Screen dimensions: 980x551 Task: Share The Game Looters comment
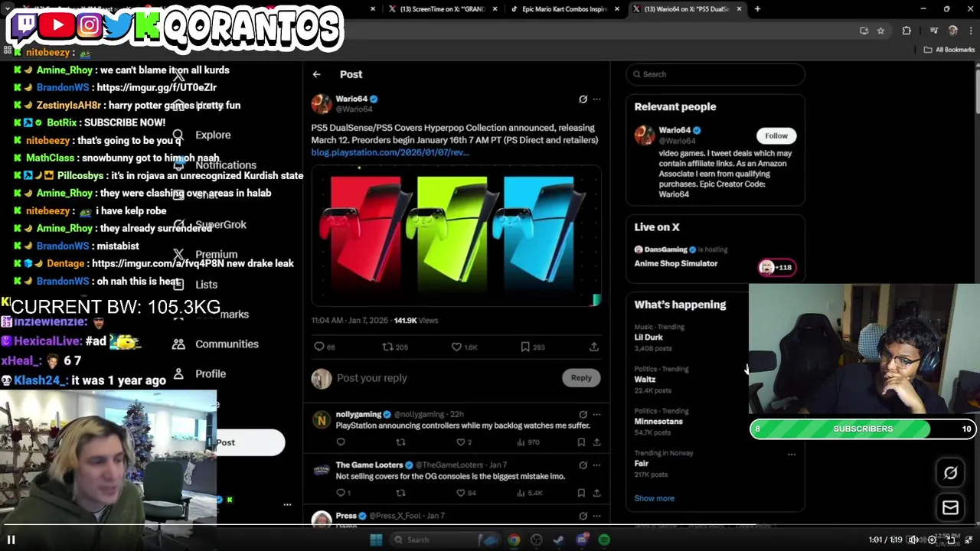pos(596,493)
